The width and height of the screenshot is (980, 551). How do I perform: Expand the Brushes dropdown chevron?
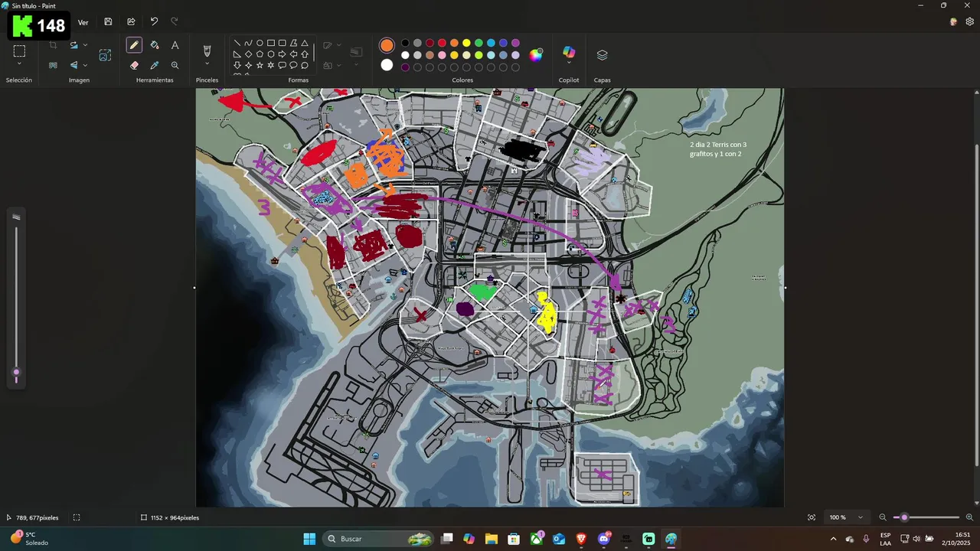point(207,64)
